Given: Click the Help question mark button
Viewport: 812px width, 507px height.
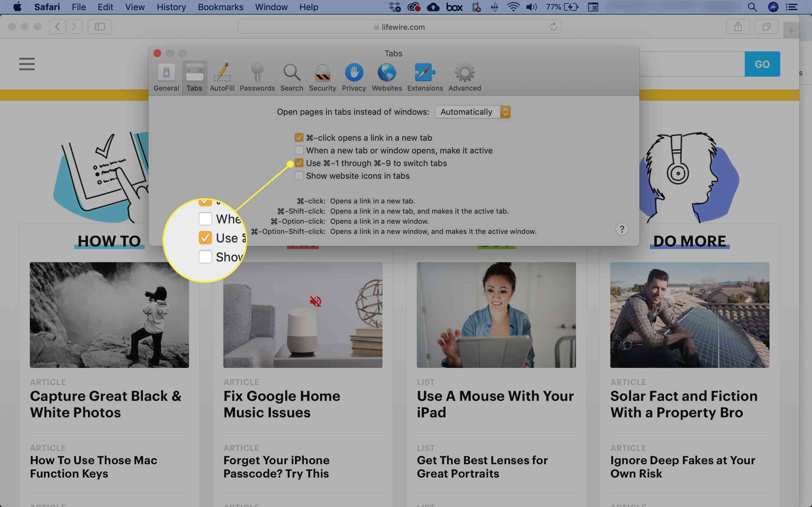Looking at the screenshot, I should 622,229.
